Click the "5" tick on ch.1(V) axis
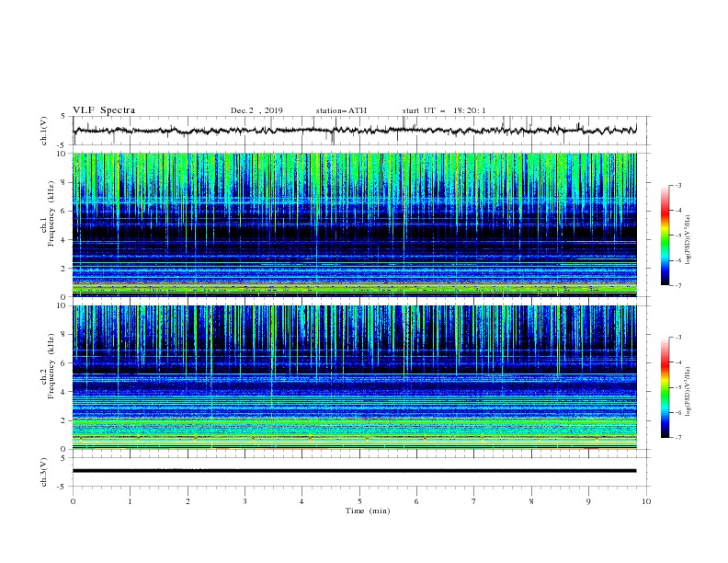This screenshot has width=728, height=563. [64, 116]
